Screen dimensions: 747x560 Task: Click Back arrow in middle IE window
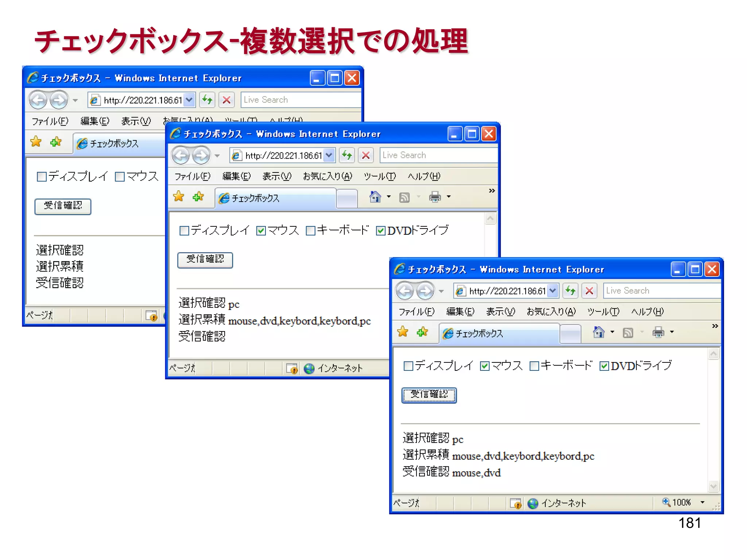181,156
